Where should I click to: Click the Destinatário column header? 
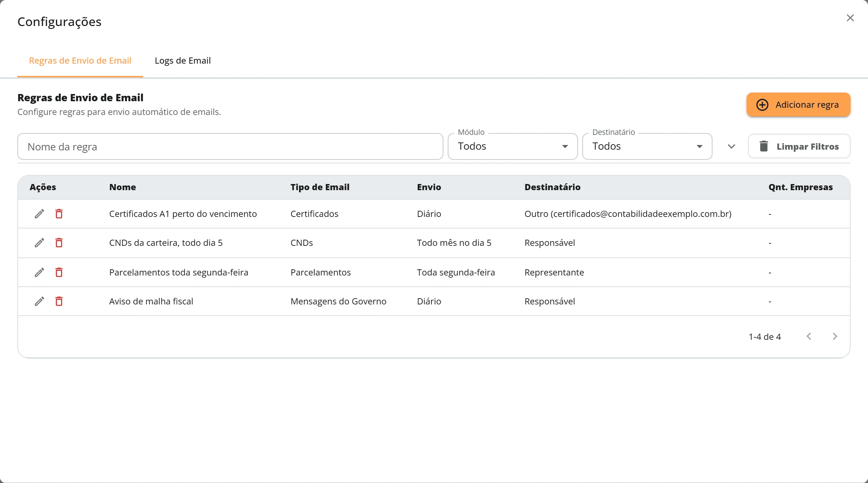pos(553,187)
